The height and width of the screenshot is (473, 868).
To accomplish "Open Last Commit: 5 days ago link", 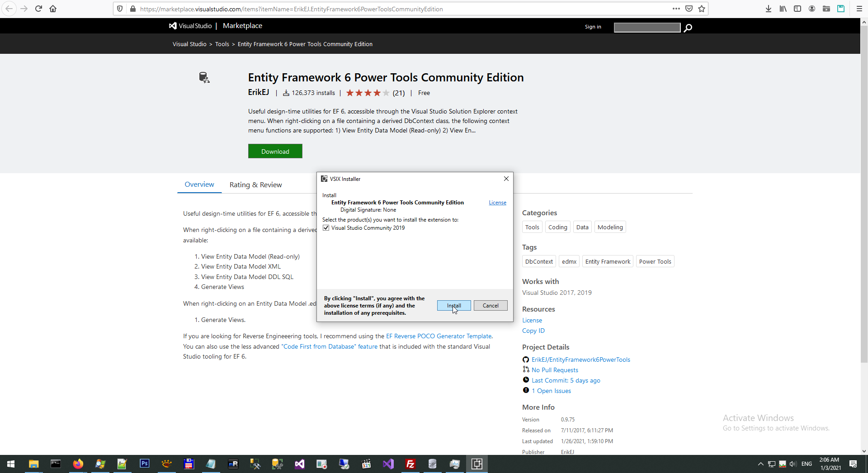I will pyautogui.click(x=566, y=380).
